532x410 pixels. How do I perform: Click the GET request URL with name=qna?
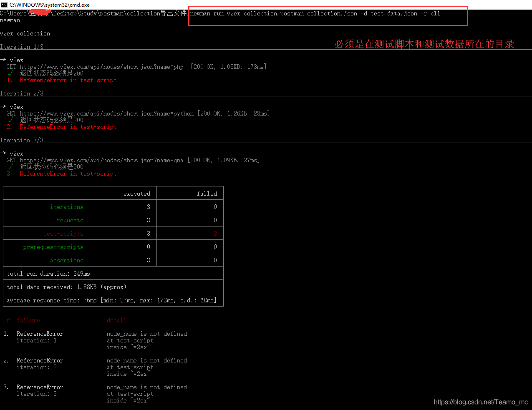click(x=101, y=160)
